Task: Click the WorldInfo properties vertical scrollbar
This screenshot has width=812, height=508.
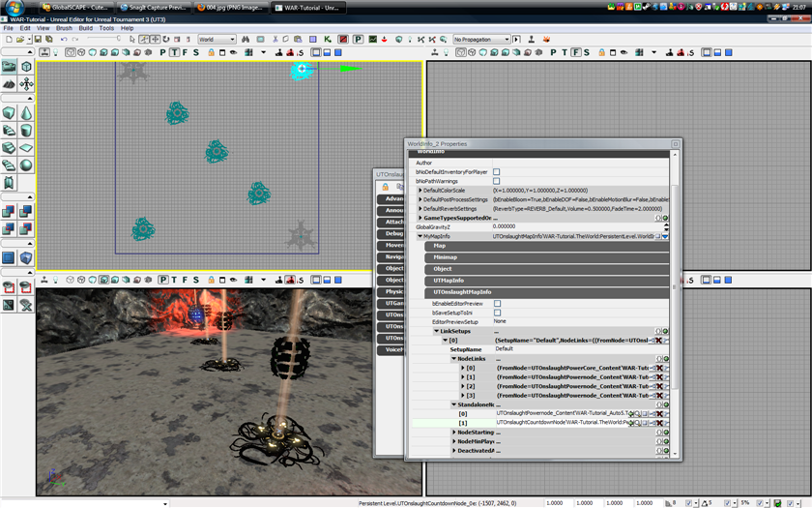Action: (x=675, y=286)
